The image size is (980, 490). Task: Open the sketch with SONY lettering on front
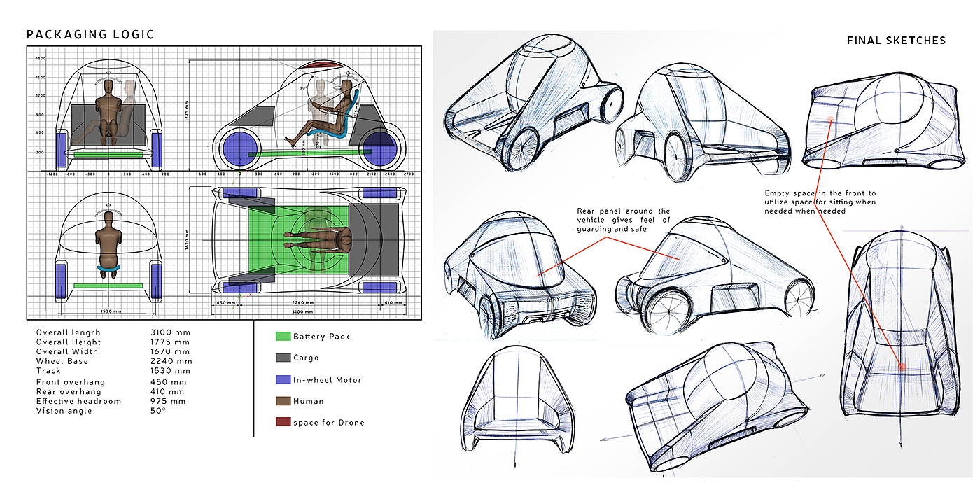tap(521, 275)
